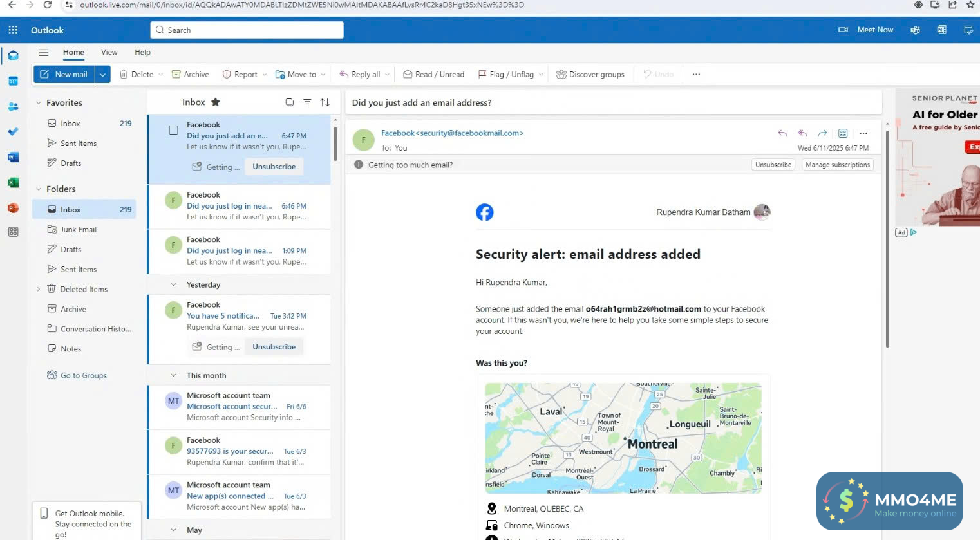Open the Move to dropdown arrow
Screen dimensions: 980x540
[323, 75]
